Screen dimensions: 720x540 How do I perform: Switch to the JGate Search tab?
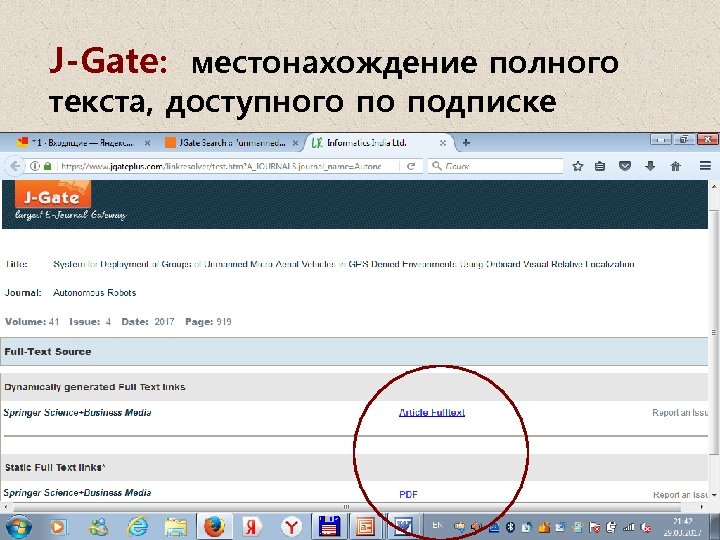pos(232,143)
